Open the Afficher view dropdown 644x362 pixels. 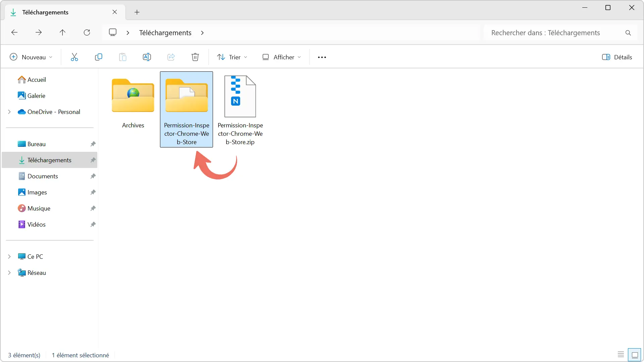coord(282,57)
